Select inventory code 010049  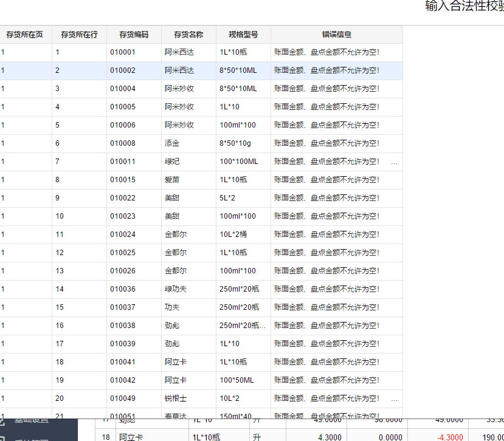[123, 398]
